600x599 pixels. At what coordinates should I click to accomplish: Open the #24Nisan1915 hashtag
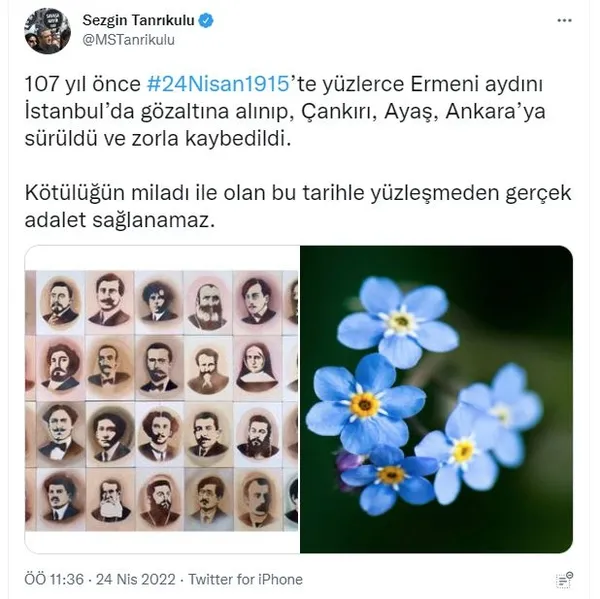coord(218,84)
